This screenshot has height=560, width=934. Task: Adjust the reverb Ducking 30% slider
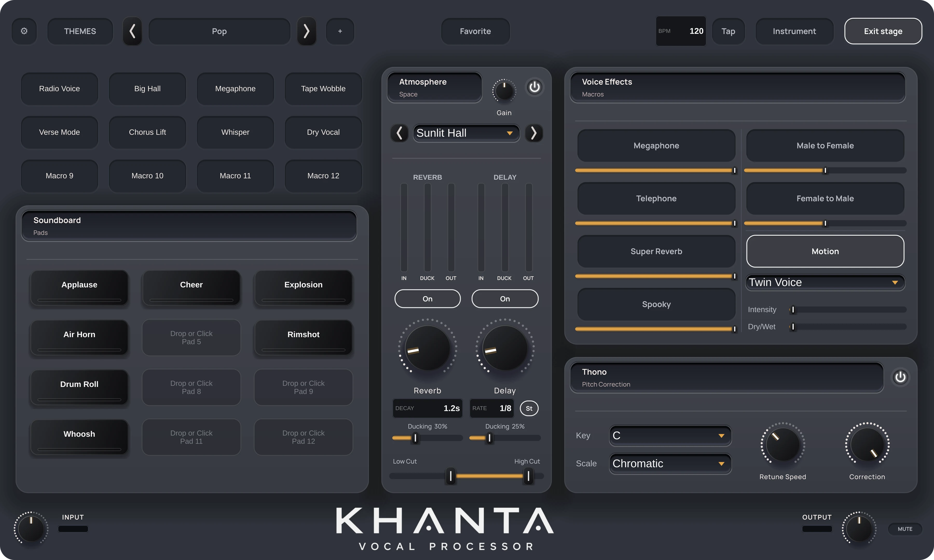coord(427,438)
